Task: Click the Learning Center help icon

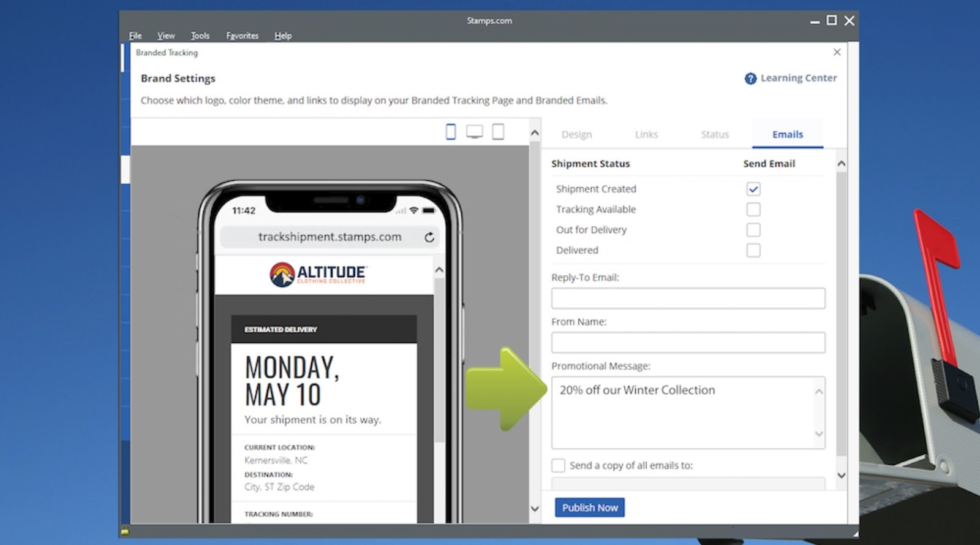Action: (750, 78)
